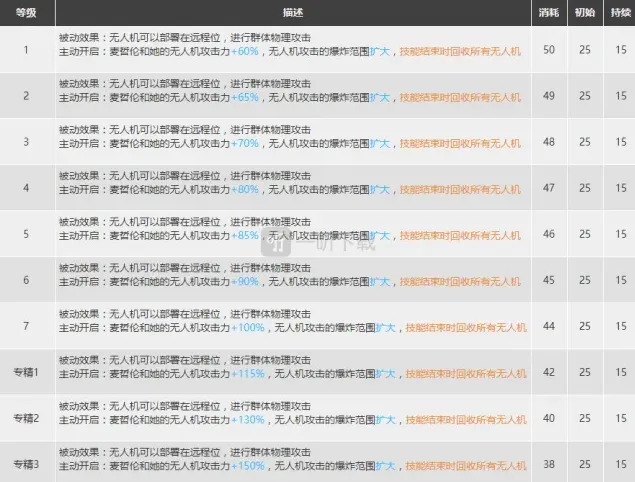
Task: Click the +70% attack value
Action: pyautogui.click(x=245, y=143)
